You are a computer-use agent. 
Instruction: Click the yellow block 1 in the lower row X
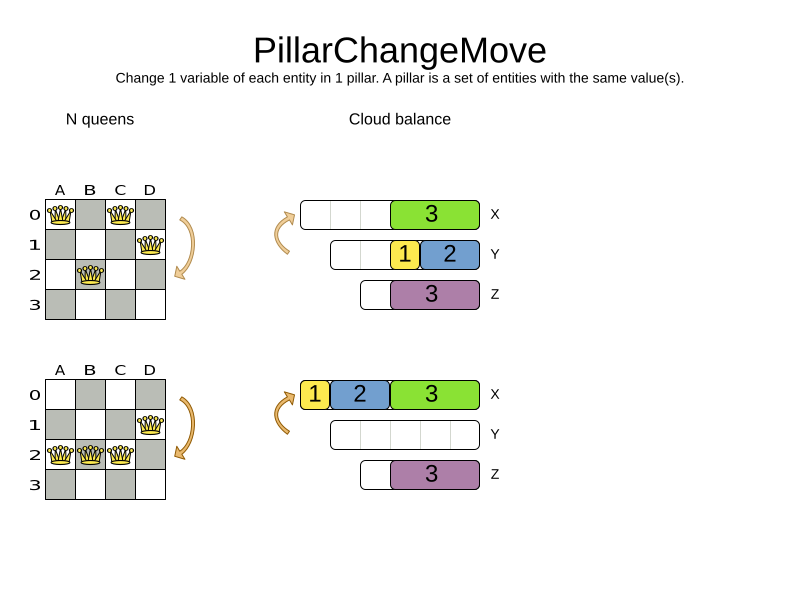pos(315,395)
